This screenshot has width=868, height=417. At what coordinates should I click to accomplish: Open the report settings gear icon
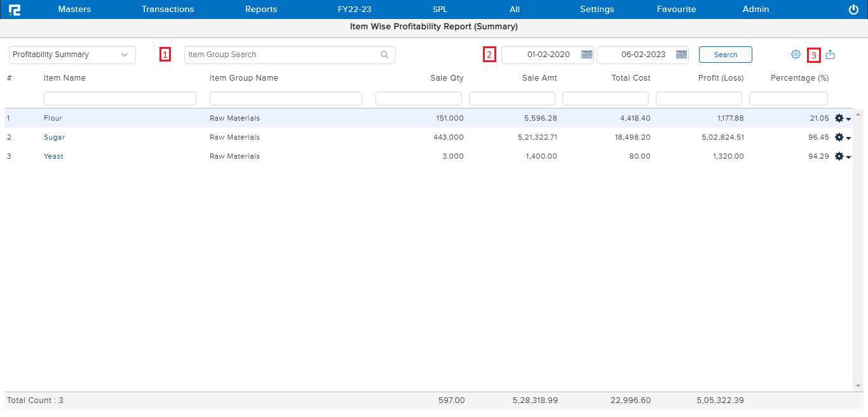tap(796, 55)
